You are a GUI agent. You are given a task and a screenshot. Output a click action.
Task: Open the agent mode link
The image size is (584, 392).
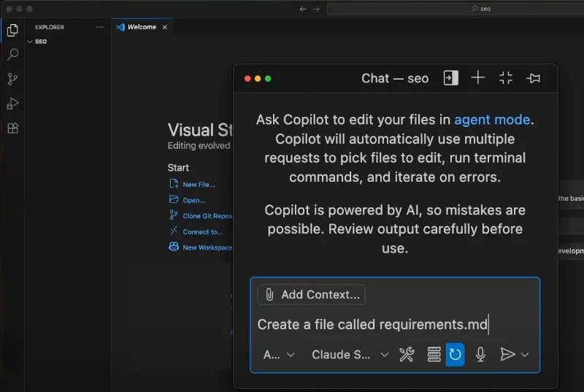(x=492, y=120)
